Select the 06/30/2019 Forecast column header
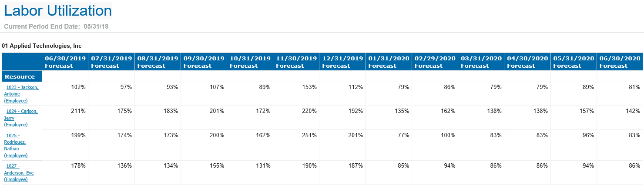644x185 pixels. click(x=65, y=62)
